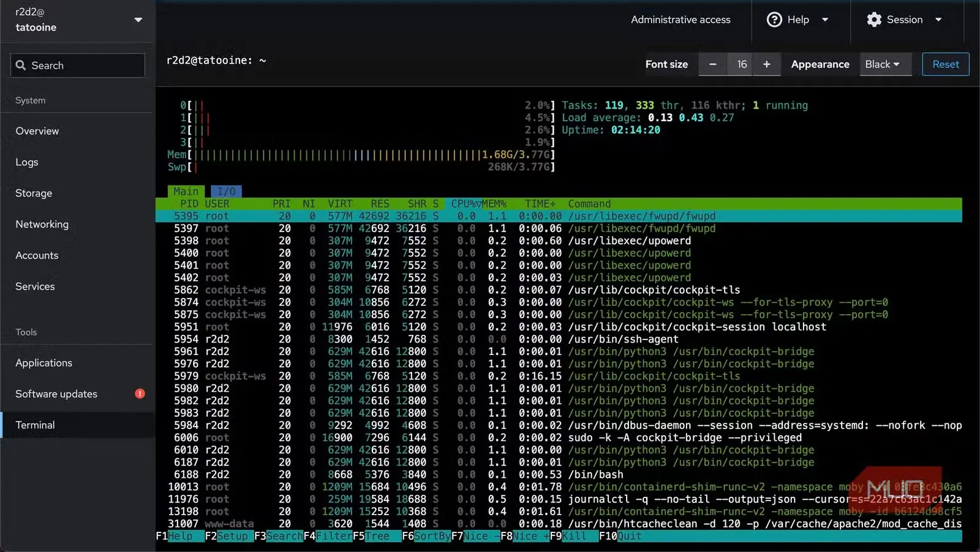Image resolution: width=980 pixels, height=552 pixels.
Task: Go to the Storage page
Action: click(x=77, y=193)
